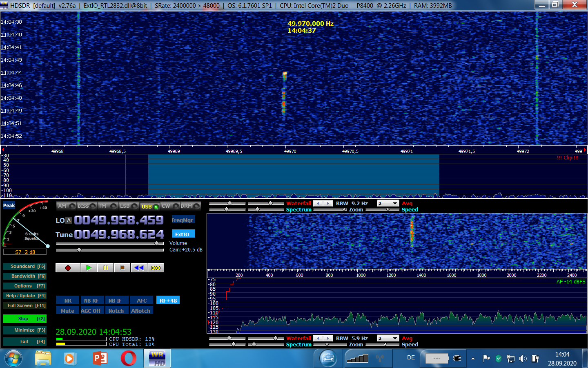Viewport: 588px width, 368px height.
Task: Open Bandwidth [F6] settings
Action: pyautogui.click(x=24, y=276)
